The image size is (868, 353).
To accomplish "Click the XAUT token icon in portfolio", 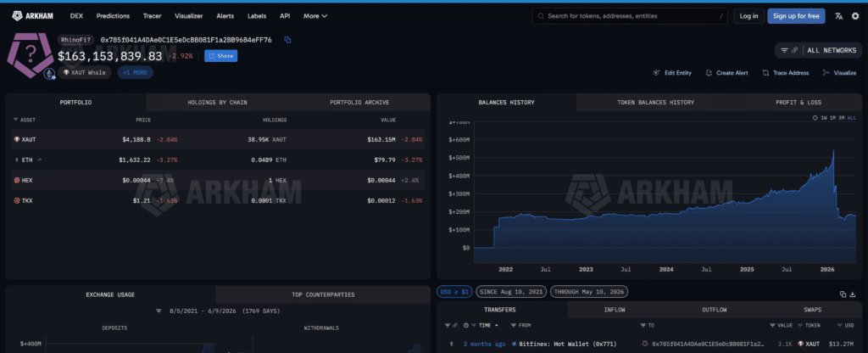I will 17,140.
